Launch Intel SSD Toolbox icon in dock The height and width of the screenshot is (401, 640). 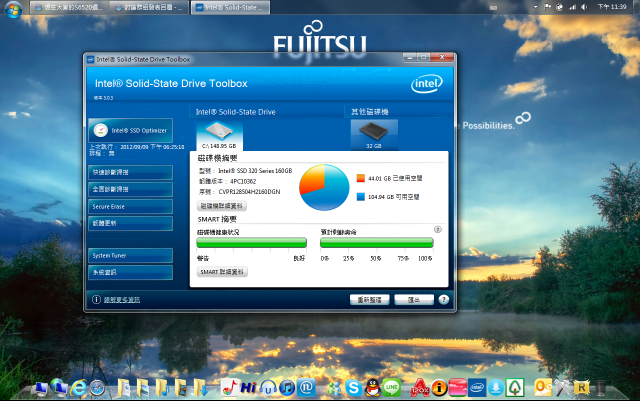[477, 388]
